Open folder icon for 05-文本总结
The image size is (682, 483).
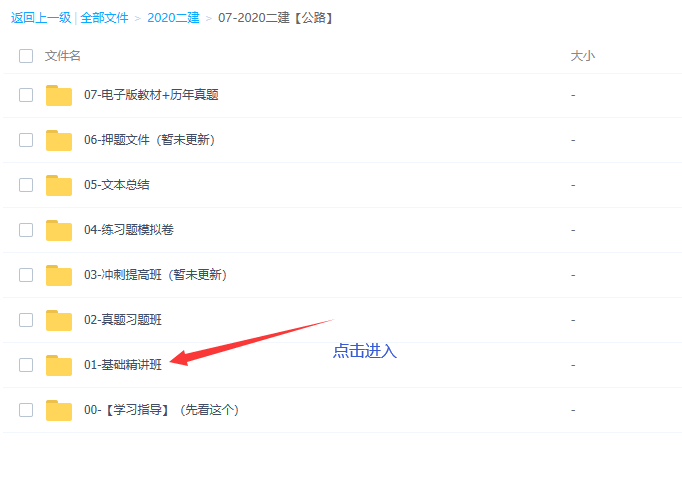59,185
